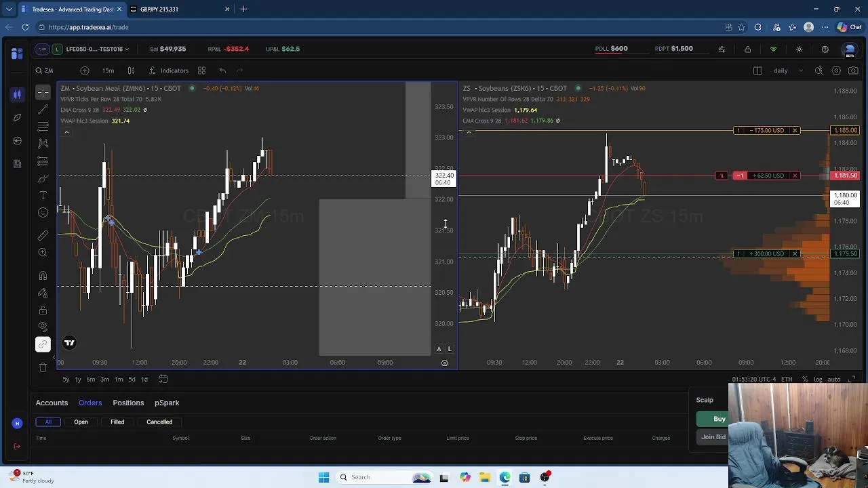Toggle log scale L on ZM chart
868x488 pixels.
point(450,349)
